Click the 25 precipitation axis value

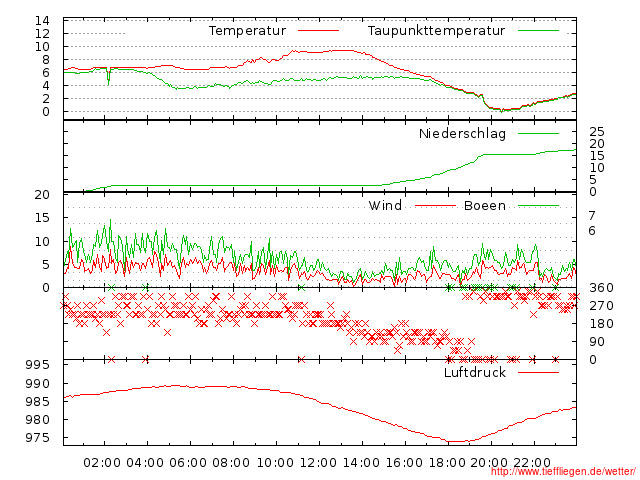[597, 131]
